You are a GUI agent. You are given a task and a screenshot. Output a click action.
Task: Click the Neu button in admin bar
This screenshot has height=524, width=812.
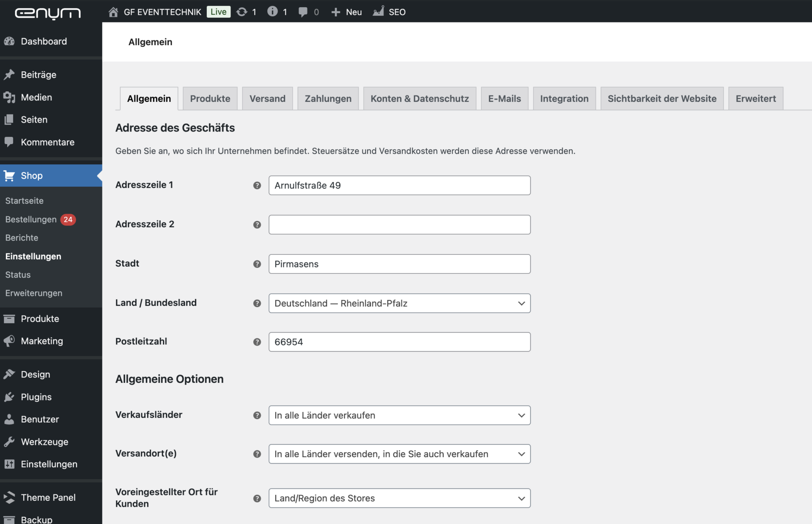347,12
